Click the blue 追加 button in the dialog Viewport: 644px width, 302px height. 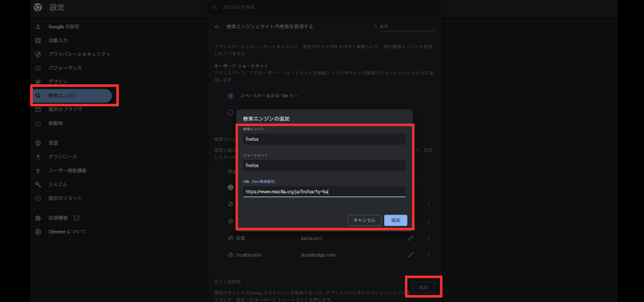(396, 220)
